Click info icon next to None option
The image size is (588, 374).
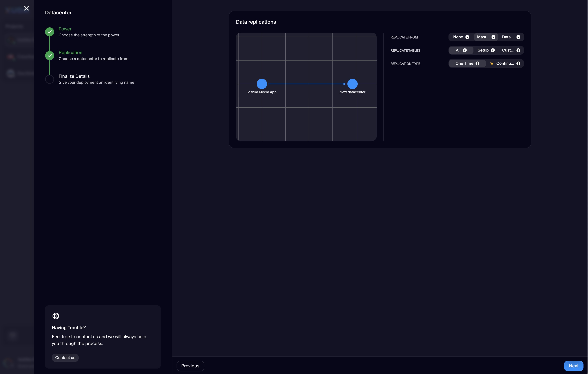point(467,37)
